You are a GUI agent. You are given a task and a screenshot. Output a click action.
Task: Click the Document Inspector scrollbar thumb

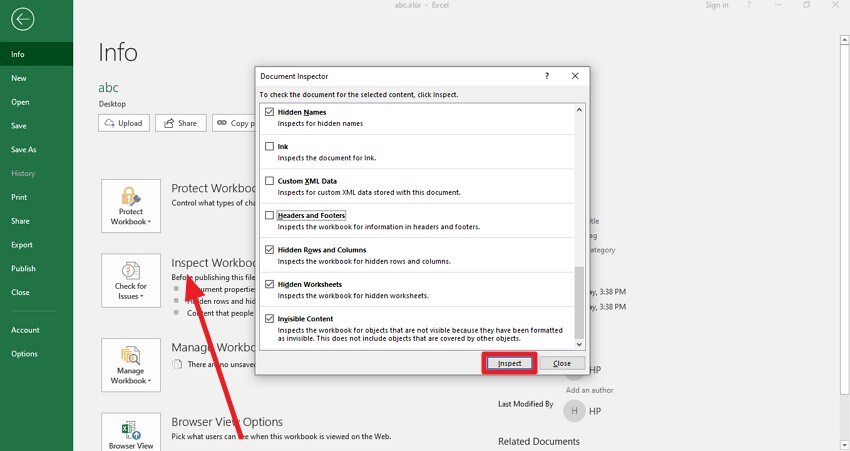click(579, 302)
